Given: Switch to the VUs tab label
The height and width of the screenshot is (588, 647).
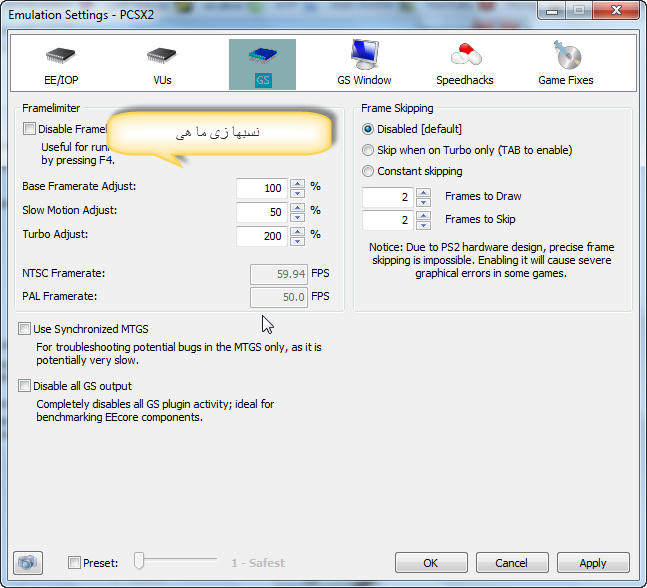Looking at the screenshot, I should [162, 80].
